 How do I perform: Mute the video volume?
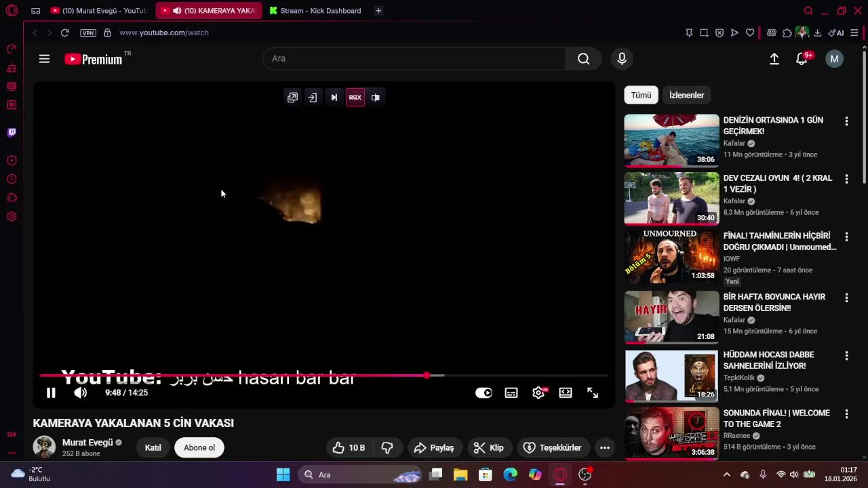(x=80, y=392)
